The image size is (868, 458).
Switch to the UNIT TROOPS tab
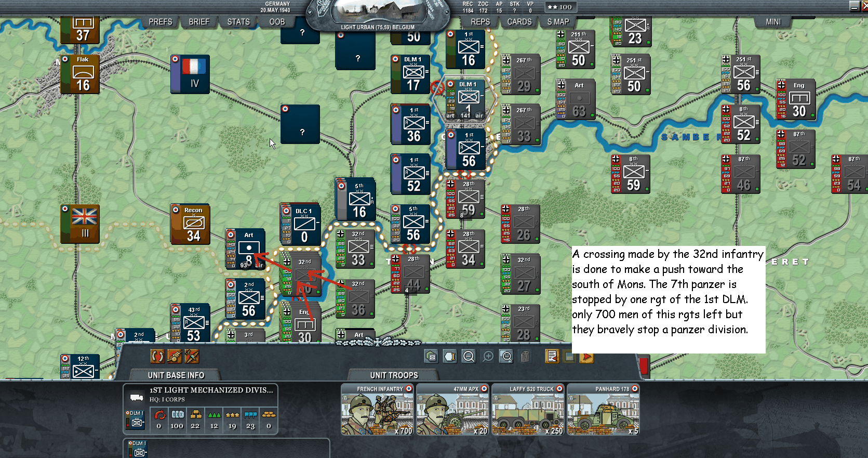pos(394,375)
